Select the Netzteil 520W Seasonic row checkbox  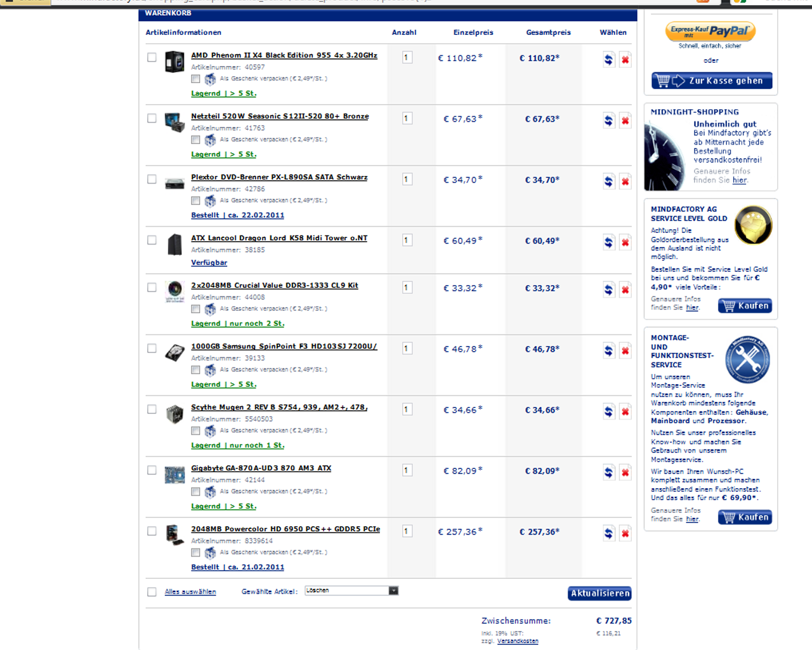click(152, 119)
